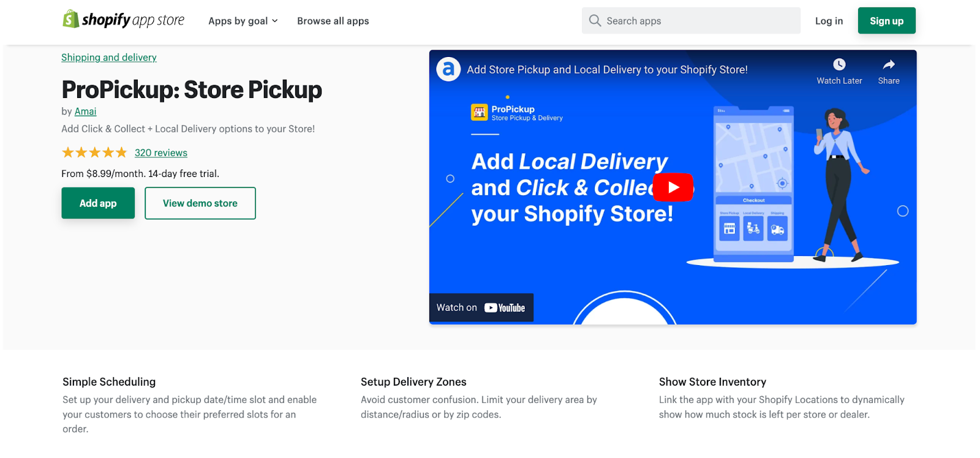Play the YouTube video with red play button
Image resolution: width=980 pixels, height=458 pixels.
point(673,187)
